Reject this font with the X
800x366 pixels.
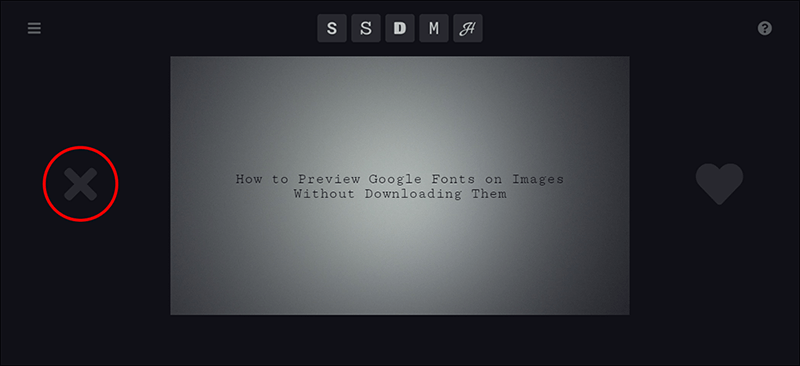(x=81, y=184)
